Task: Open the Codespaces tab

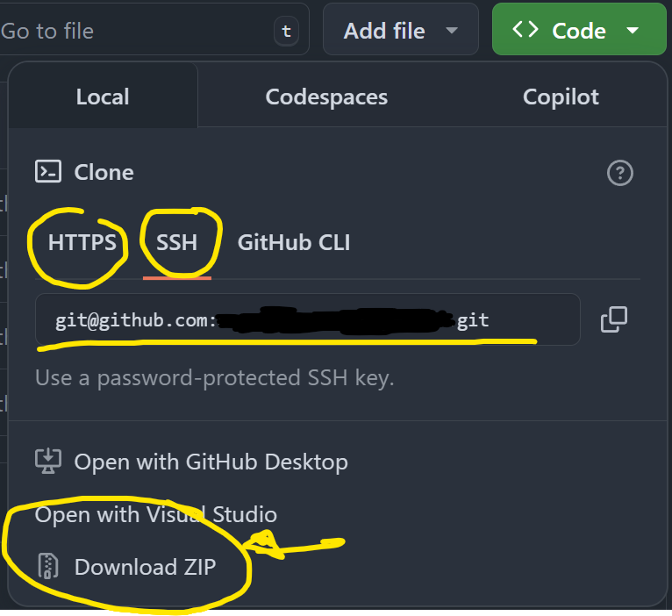Action: pyautogui.click(x=326, y=97)
